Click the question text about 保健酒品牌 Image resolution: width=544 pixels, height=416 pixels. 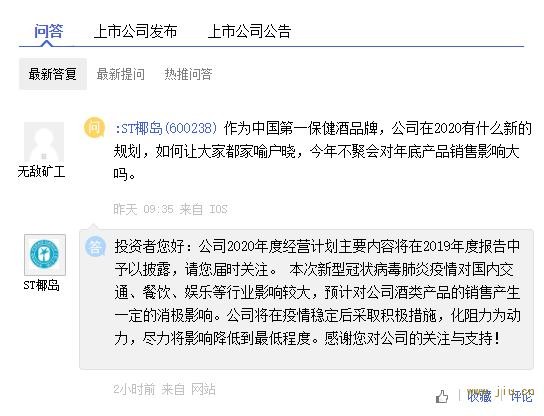pos(323,151)
